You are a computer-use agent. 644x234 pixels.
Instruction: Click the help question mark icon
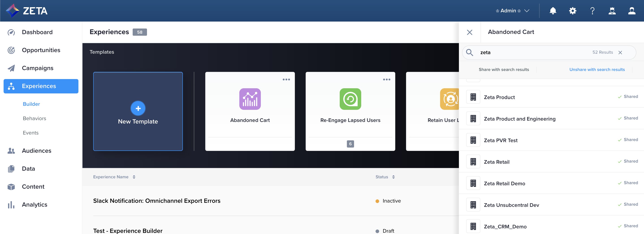coord(592,11)
